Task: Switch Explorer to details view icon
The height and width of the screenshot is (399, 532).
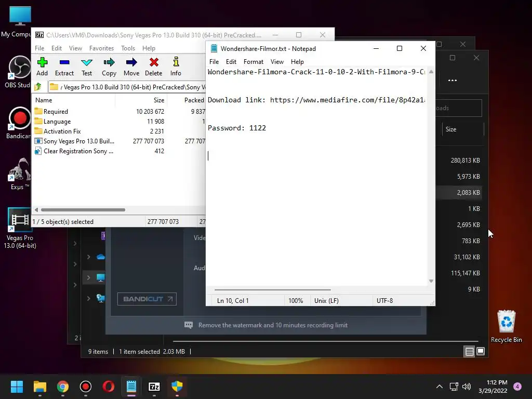Action: point(469,352)
